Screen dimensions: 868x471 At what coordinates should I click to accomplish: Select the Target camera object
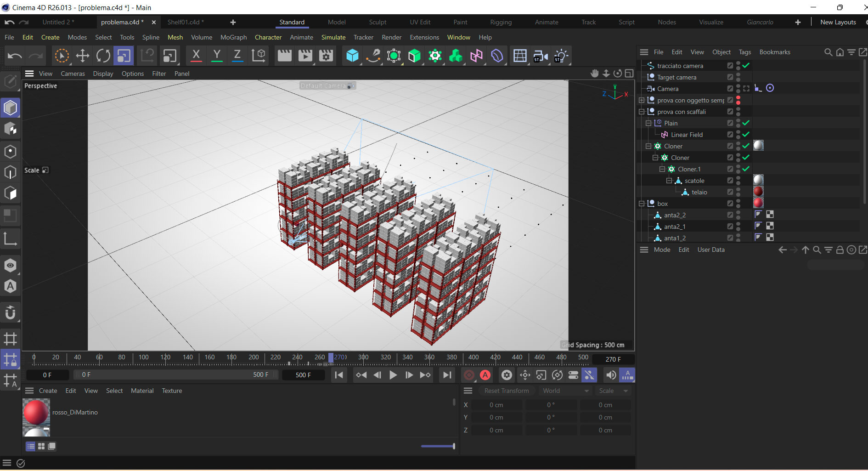tap(676, 77)
